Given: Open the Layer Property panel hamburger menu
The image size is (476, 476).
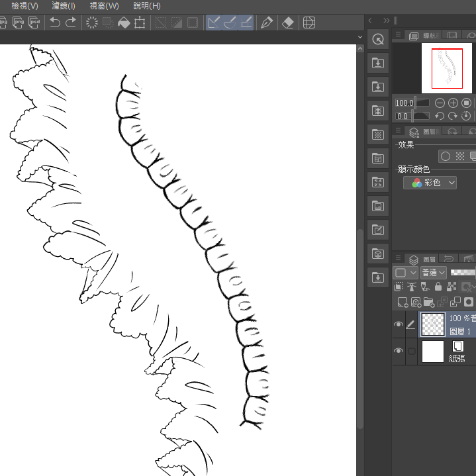Looking at the screenshot, I should (399, 130).
